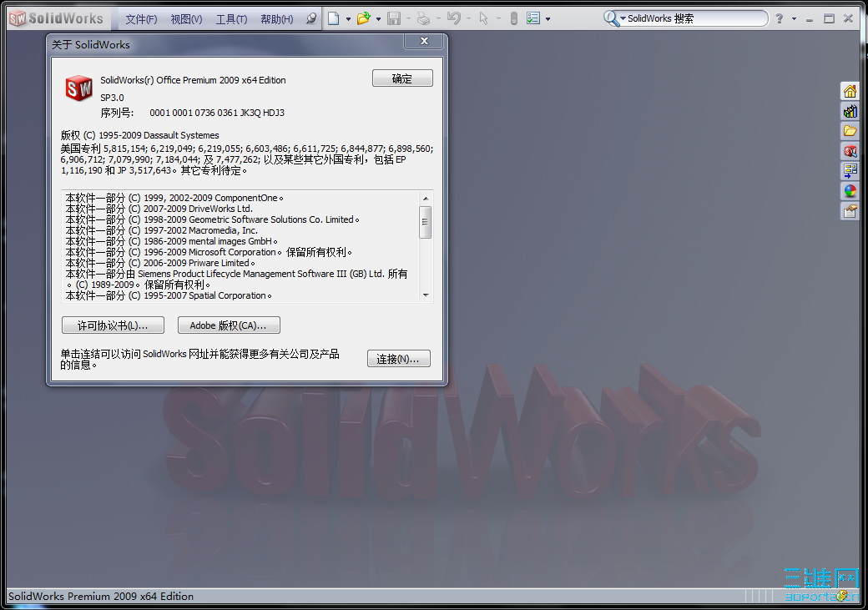Viewport: 868px width, 610px height.
Task: Expand the Select tool dropdown arrow
Action: [x=498, y=19]
